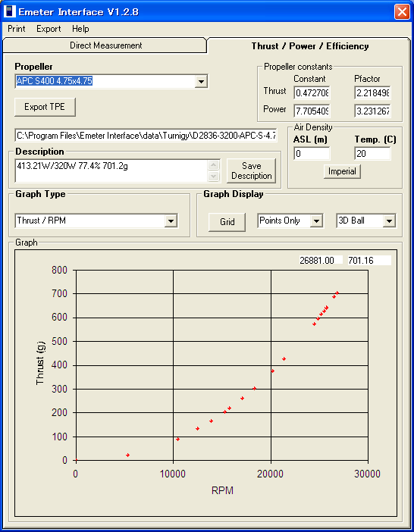Switch to the Direct Measurement tab

(x=105, y=45)
